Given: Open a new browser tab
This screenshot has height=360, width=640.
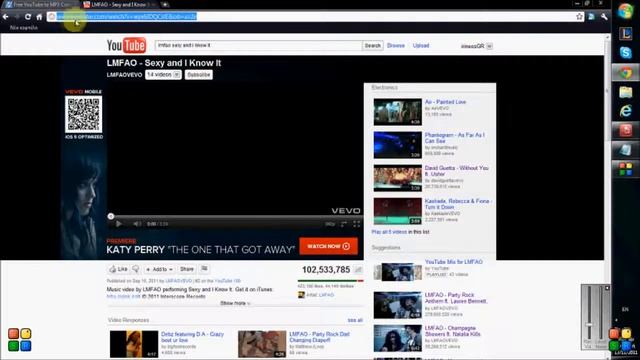Looking at the screenshot, I should pyautogui.click(x=165, y=5).
